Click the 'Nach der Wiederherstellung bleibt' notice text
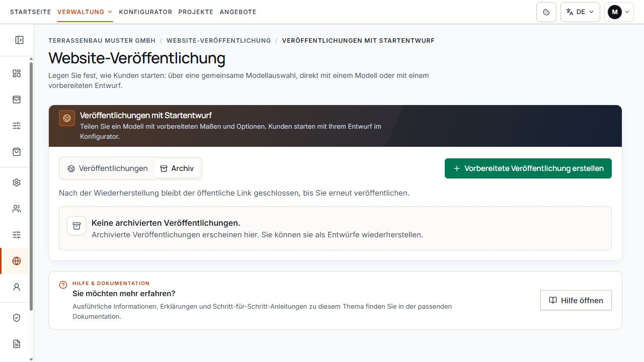Viewport: 644px width, 362px height. click(234, 193)
